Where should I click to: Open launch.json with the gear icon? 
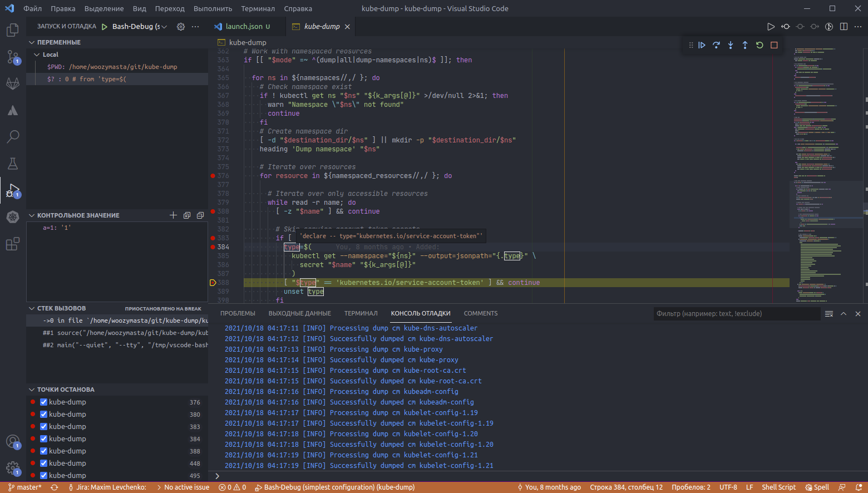[181, 26]
